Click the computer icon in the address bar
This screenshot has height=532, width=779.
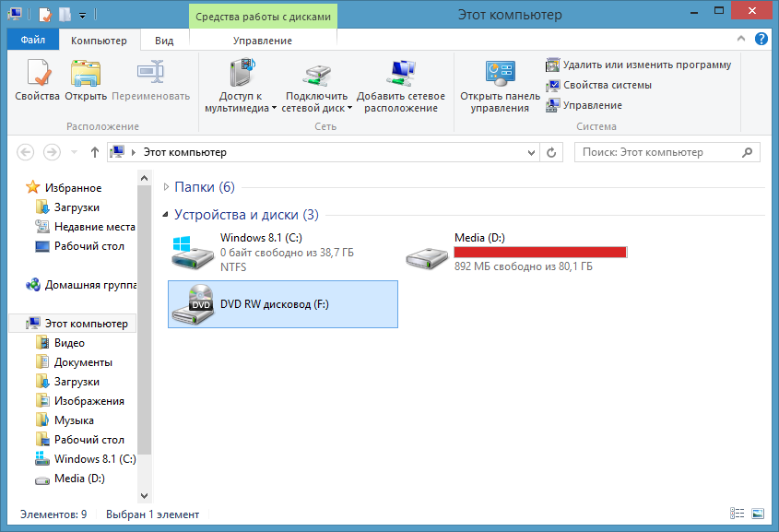click(117, 151)
